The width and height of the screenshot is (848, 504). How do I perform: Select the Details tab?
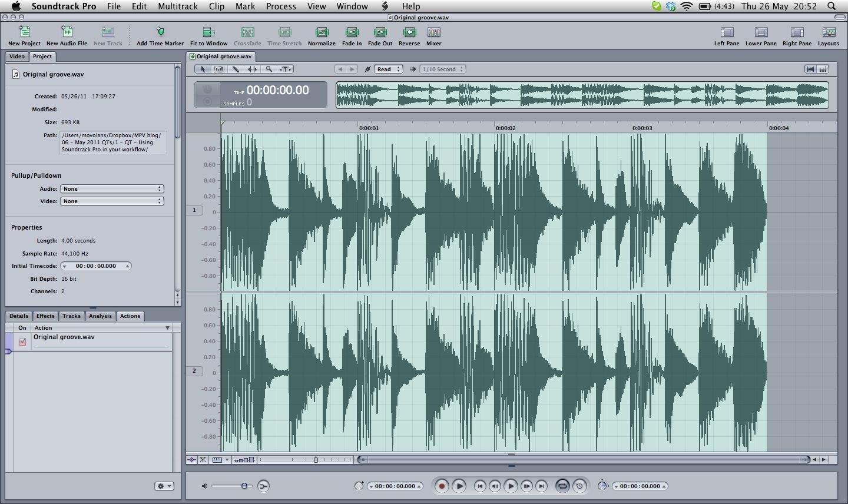[19, 316]
